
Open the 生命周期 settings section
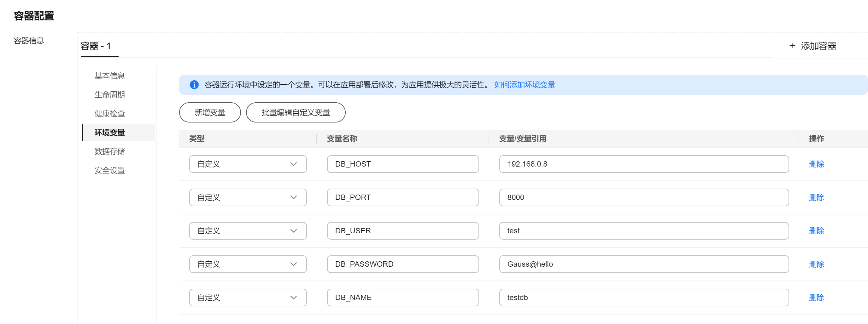pos(109,95)
